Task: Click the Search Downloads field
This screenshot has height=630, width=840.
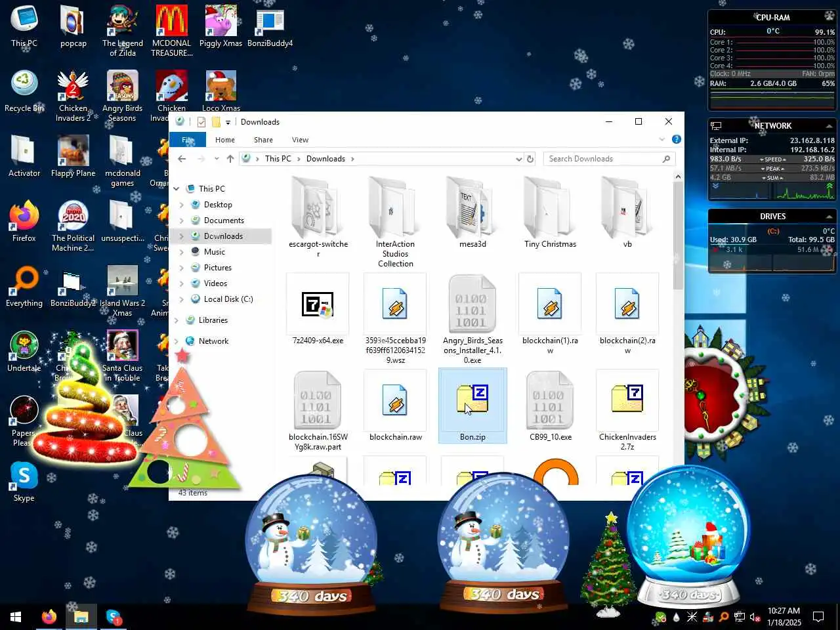Action: [609, 159]
